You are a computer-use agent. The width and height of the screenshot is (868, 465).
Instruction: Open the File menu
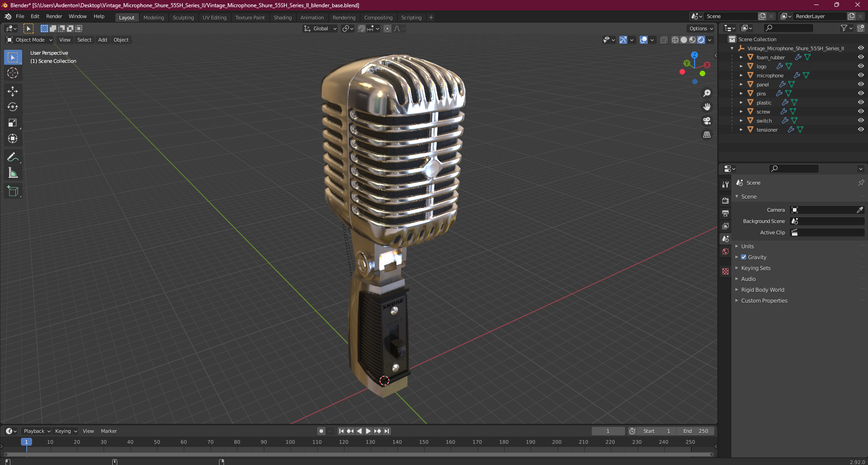pos(20,16)
